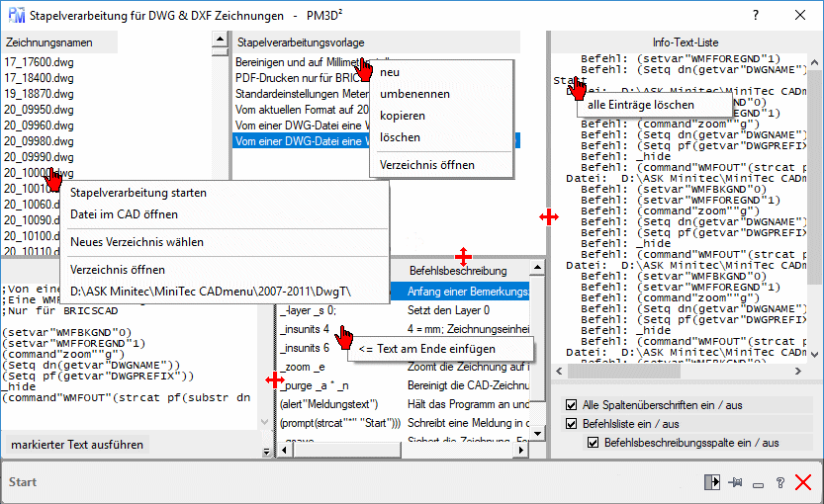The image size is (824, 504).
Task: Click script line '(setvar"WMFBKGND"0)' in editor
Action: tap(66, 332)
